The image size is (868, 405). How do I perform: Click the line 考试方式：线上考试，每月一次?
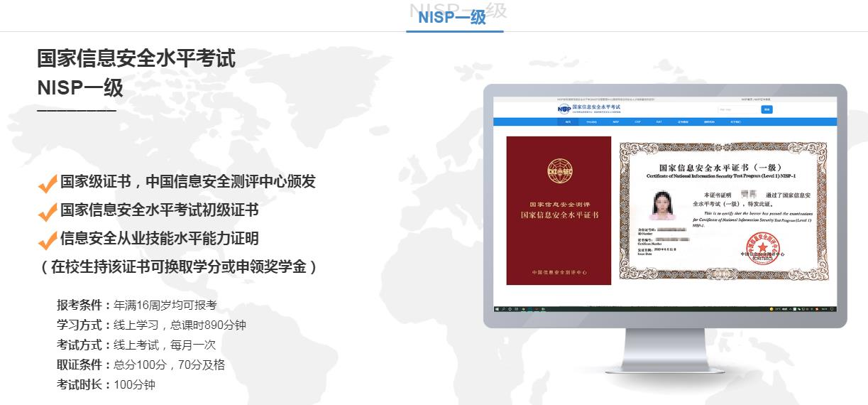click(136, 345)
